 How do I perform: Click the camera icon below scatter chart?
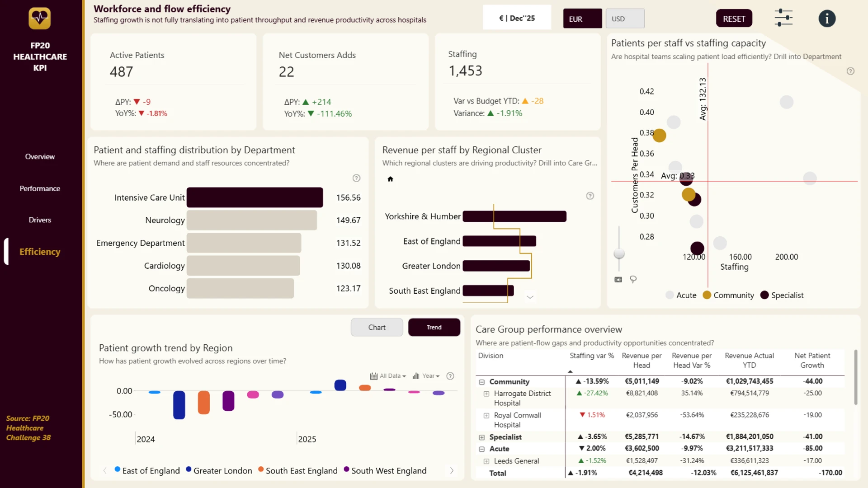point(618,280)
